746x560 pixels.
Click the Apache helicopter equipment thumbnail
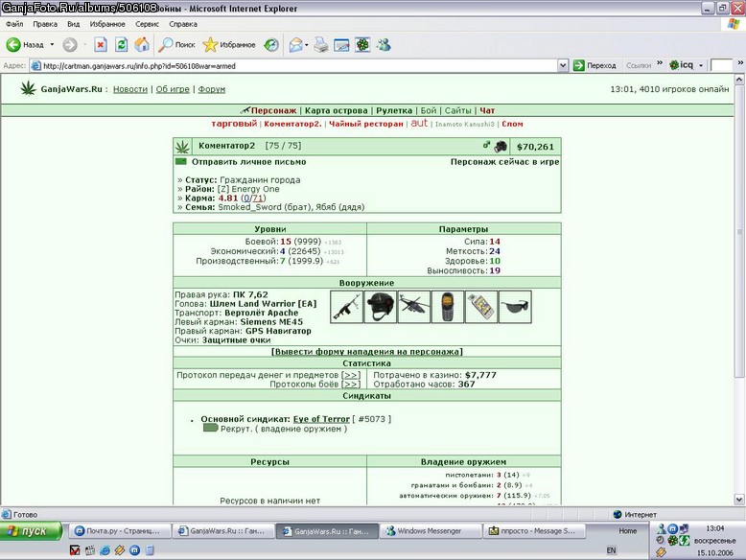tap(414, 307)
